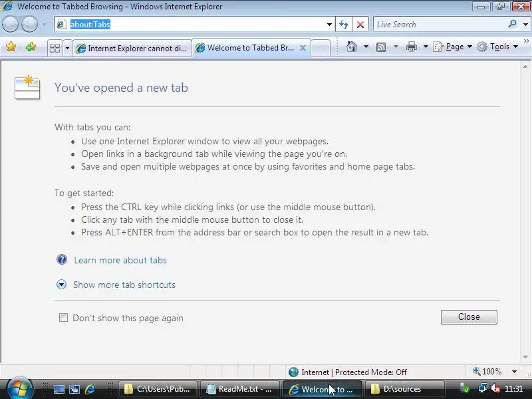Viewport: 532px width, 399px height.
Task: Click the Close button on page
Action: click(469, 317)
